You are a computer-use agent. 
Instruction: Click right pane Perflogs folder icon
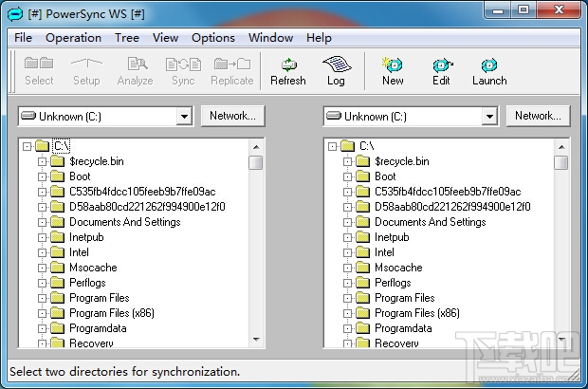click(x=362, y=283)
